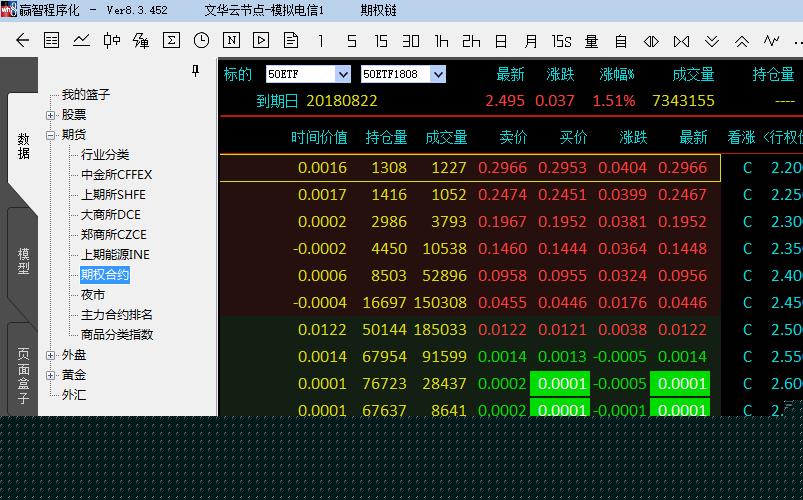Select the 15-minute period button

pyautogui.click(x=381, y=41)
